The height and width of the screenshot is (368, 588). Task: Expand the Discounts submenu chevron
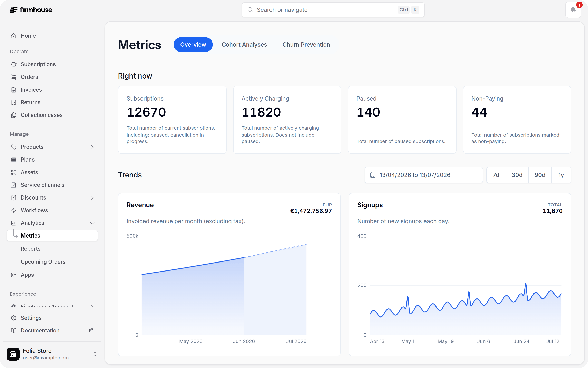click(x=92, y=198)
